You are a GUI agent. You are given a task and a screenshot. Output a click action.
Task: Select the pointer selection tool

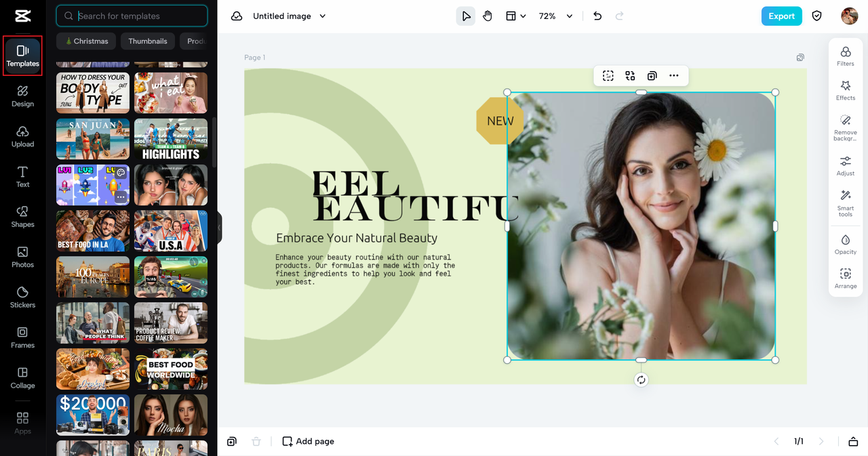(x=465, y=16)
